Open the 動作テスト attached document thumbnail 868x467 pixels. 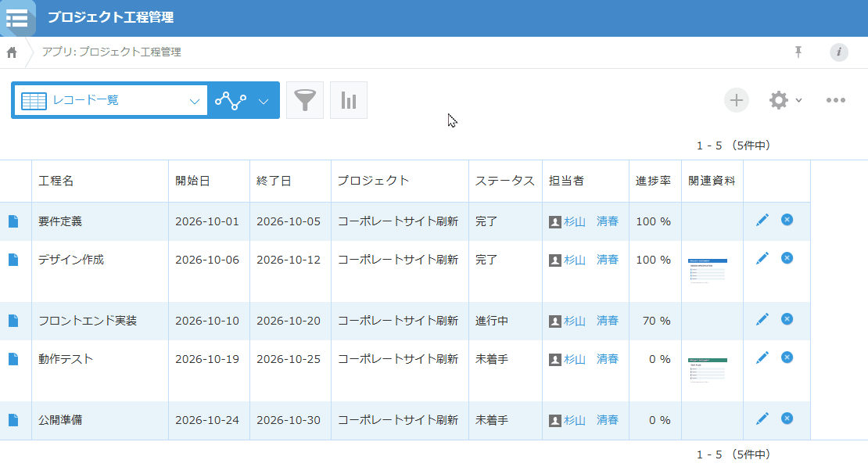tap(708, 371)
